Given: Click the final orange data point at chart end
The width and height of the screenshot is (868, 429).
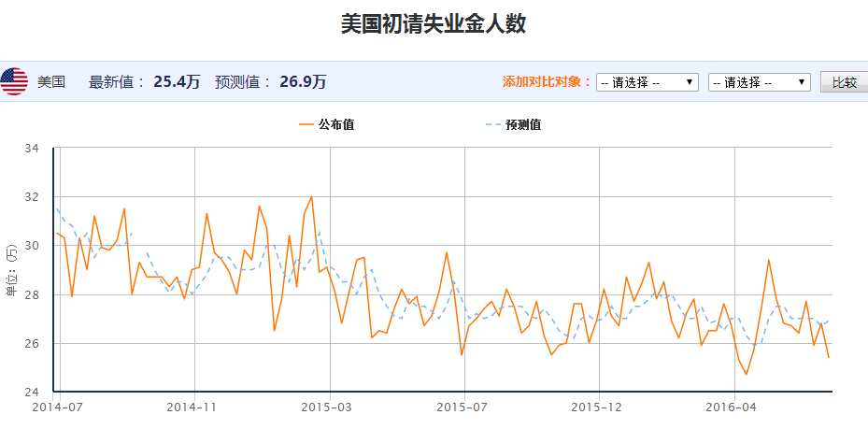Looking at the screenshot, I should click(829, 358).
